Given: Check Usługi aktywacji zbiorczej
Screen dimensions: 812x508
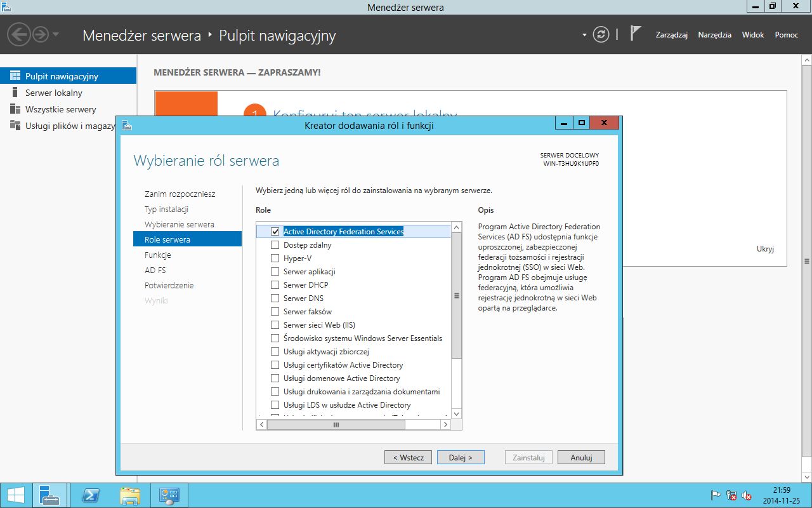Looking at the screenshot, I should pyautogui.click(x=275, y=352).
